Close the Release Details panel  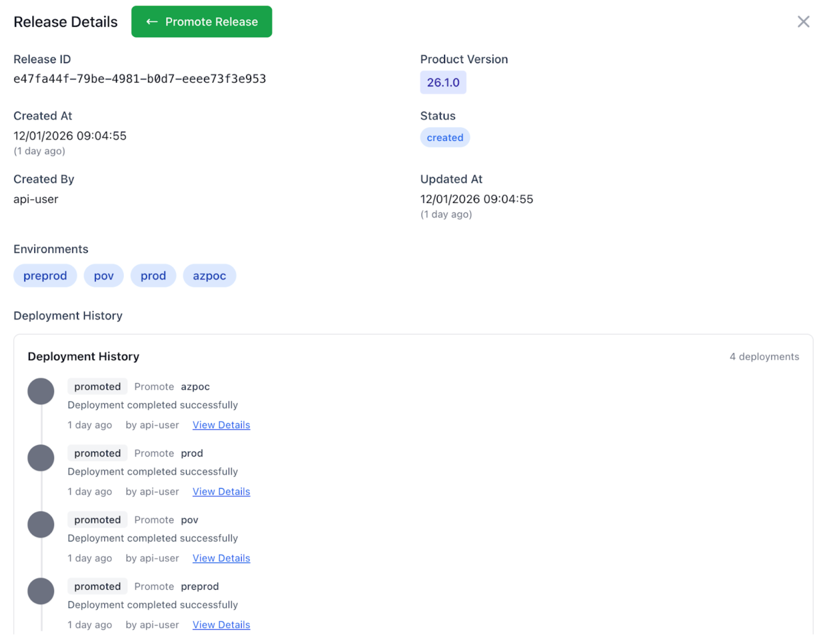[x=803, y=22]
